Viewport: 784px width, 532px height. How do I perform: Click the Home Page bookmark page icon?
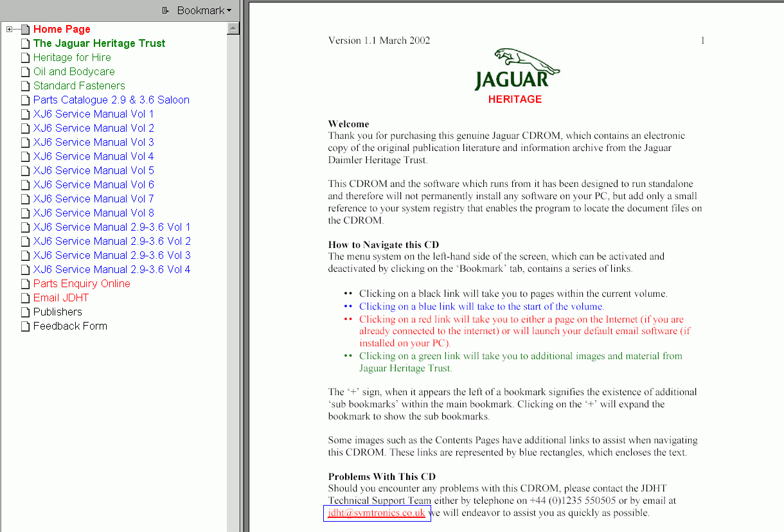pos(25,29)
